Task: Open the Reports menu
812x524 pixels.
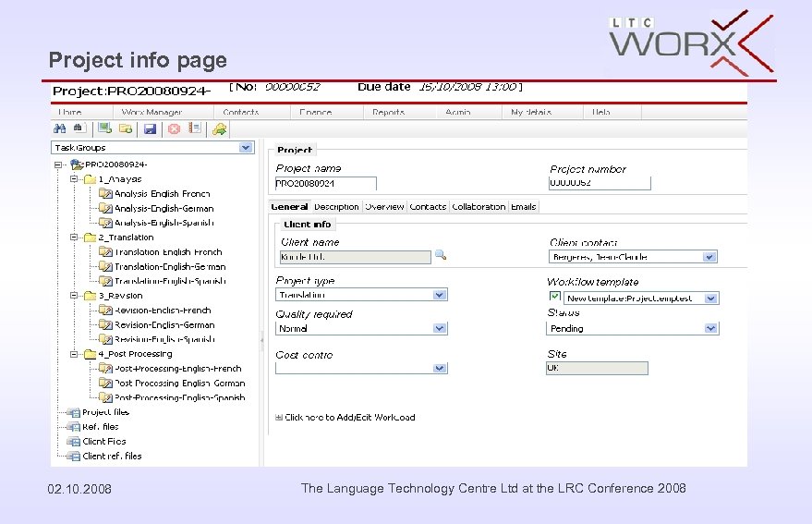Action: [388, 112]
